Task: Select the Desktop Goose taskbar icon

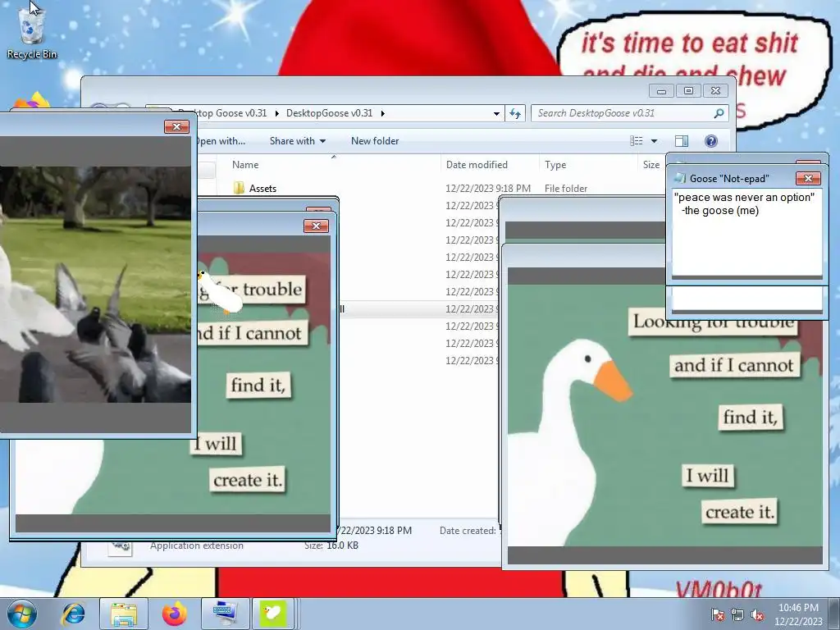Action: click(273, 614)
